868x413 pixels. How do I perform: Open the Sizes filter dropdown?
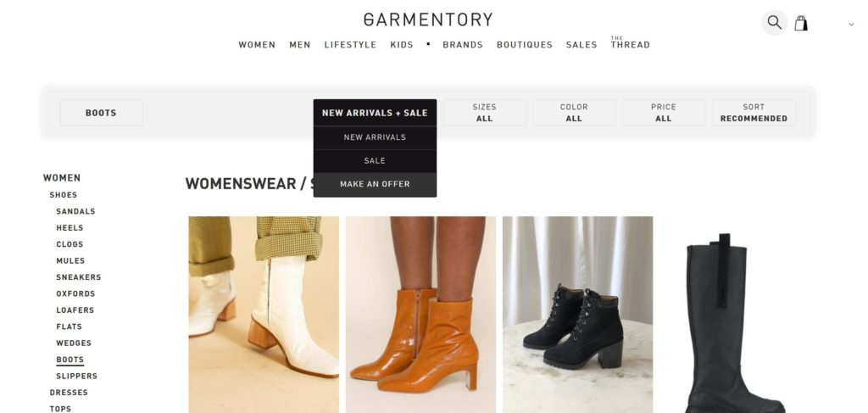[484, 113]
